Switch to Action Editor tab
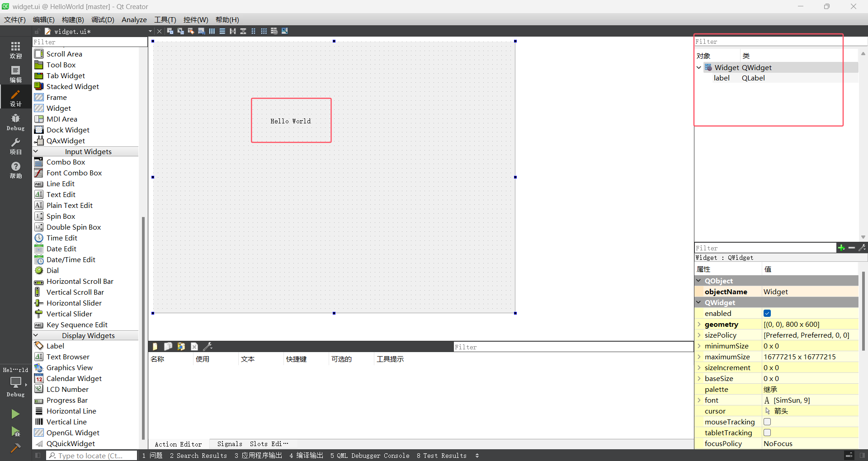Image resolution: width=868 pixels, height=461 pixels. (178, 444)
